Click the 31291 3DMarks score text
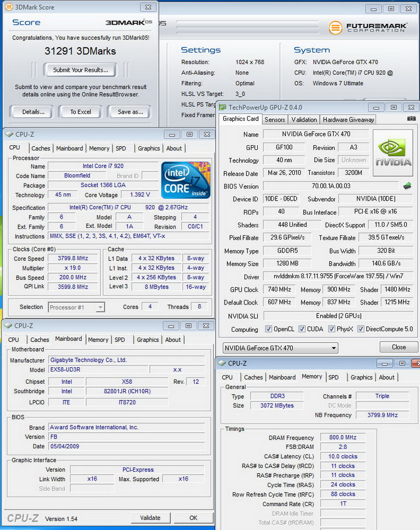The height and width of the screenshot is (530, 420). pyautogui.click(x=80, y=51)
